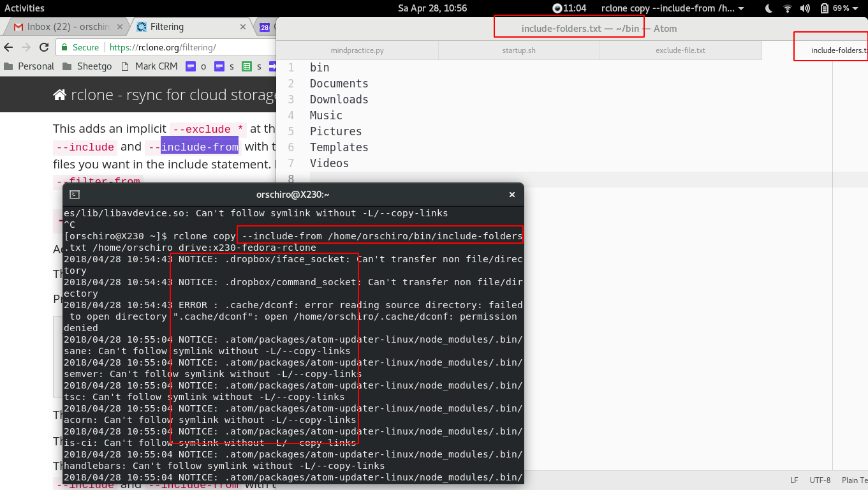Click the Wi-Fi icon in top bar
This screenshot has height=490, width=868.
pos(788,8)
